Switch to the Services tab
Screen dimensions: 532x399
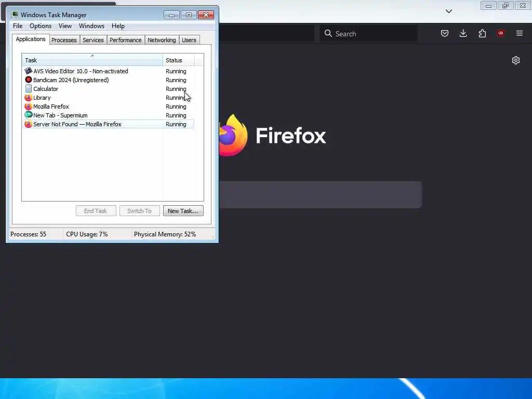click(93, 40)
